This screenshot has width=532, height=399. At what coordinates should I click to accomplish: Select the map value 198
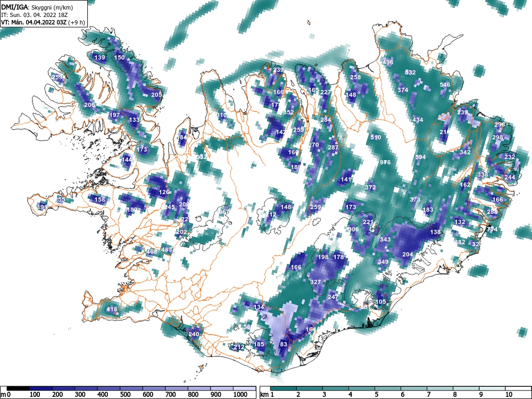[323, 257]
